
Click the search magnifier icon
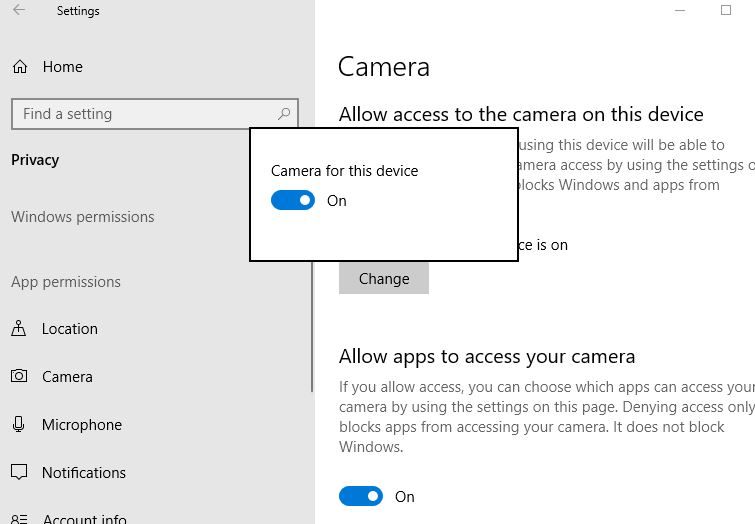coord(284,114)
